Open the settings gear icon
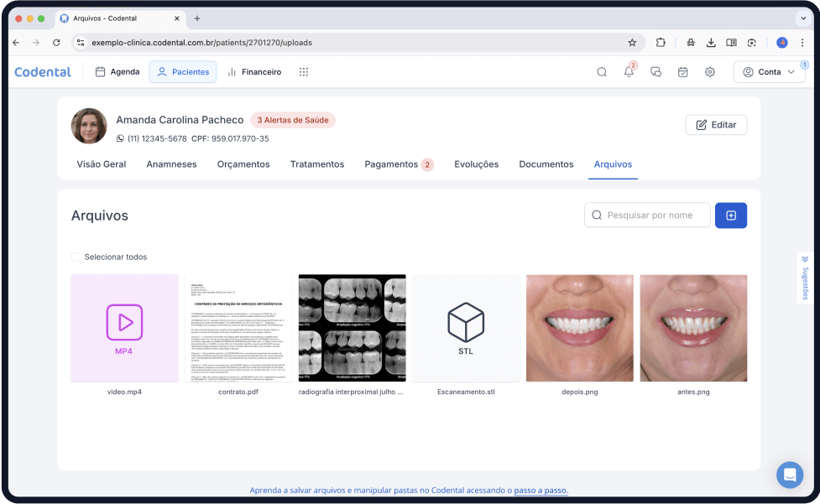Viewport: 820px width, 504px height. (710, 72)
